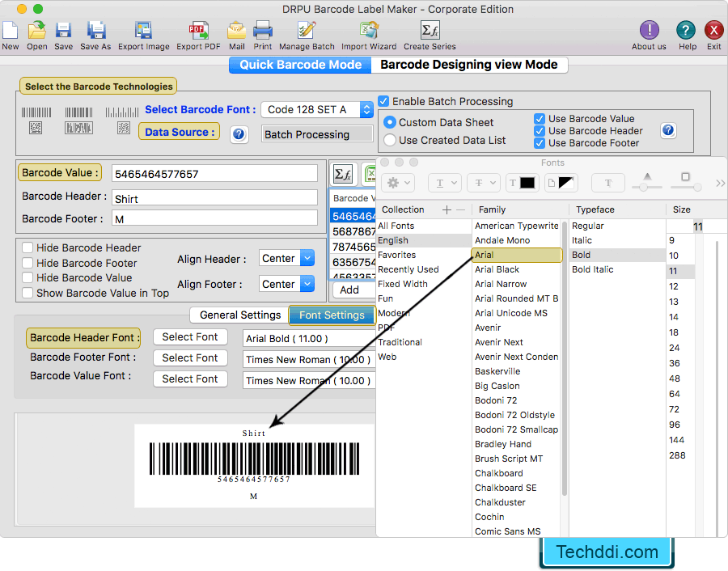
Task: Click the Barcode Footer text field
Action: [x=214, y=218]
